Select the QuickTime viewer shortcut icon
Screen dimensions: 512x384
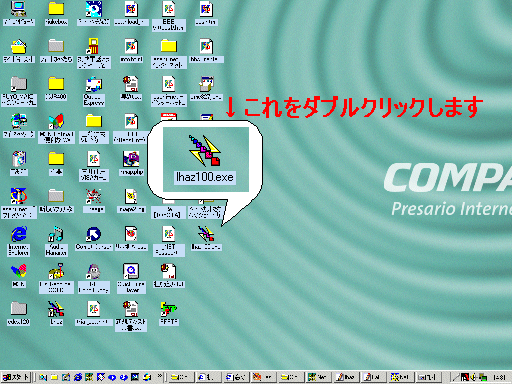131,271
